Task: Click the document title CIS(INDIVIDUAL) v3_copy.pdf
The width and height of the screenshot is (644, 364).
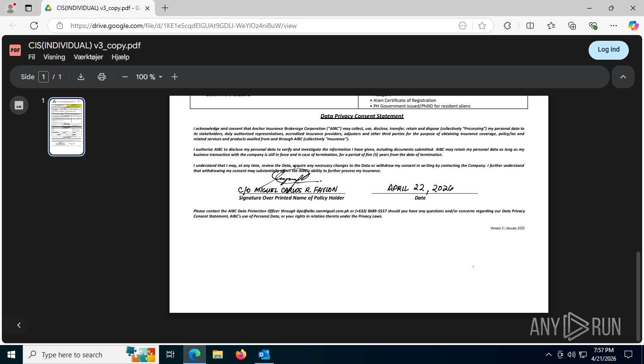Action: (x=84, y=45)
